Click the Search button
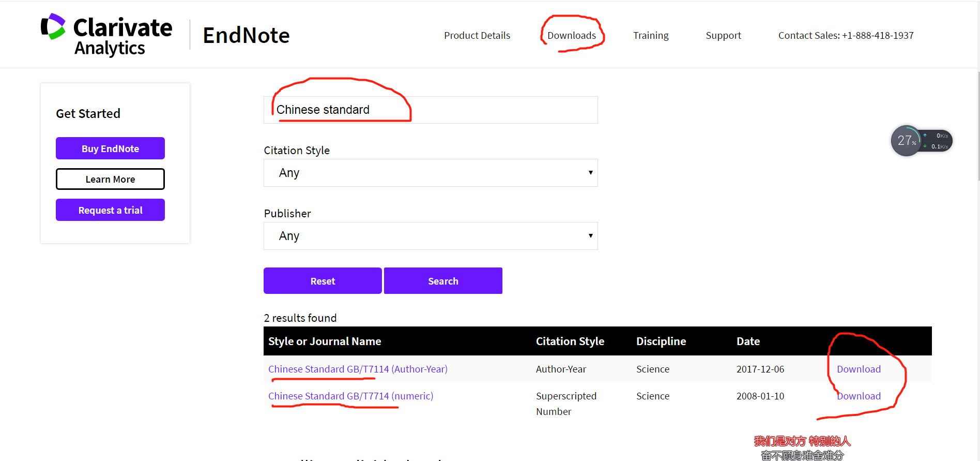 coord(443,281)
